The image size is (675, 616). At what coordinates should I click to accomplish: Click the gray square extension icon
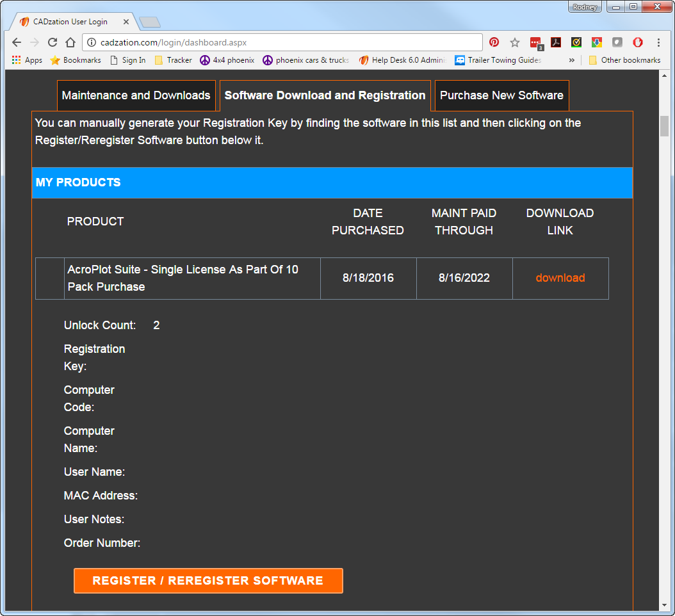tap(617, 42)
